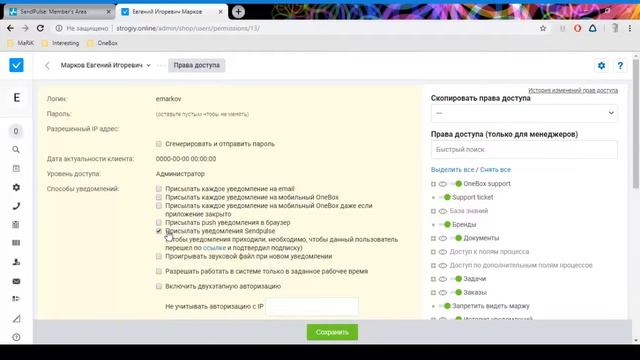Screen dimensions: 640x360
Task: Uncheck 'Присылать уведомления Sendpulse'
Action: pyautogui.click(x=159, y=231)
